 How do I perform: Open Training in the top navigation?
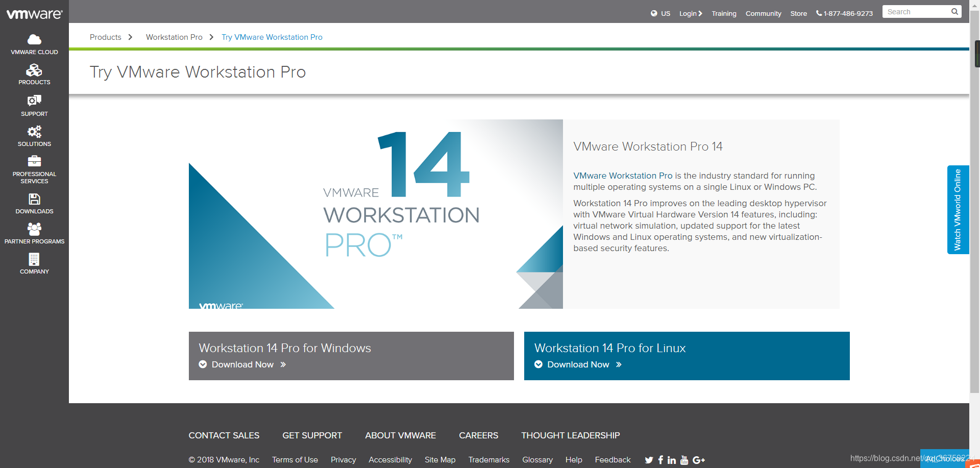coord(724,13)
